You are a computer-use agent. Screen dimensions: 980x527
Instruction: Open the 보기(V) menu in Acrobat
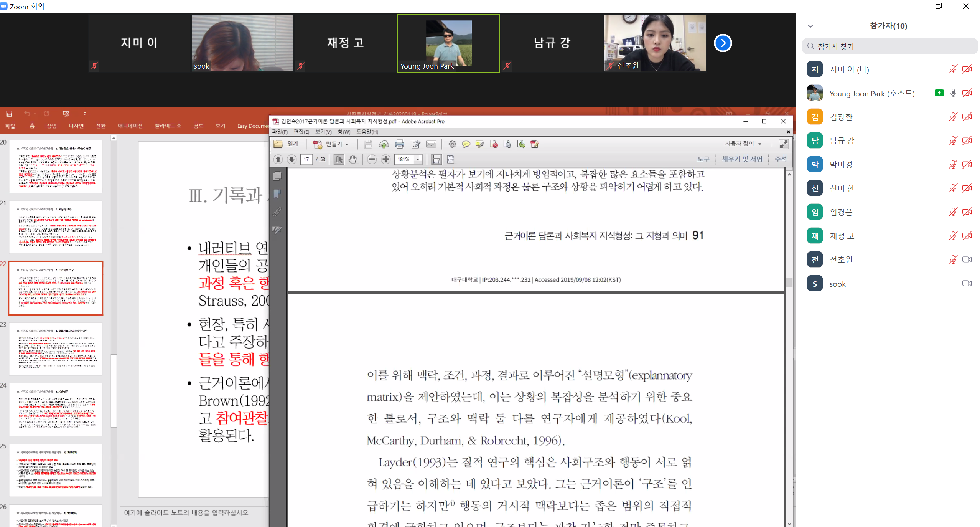click(323, 132)
